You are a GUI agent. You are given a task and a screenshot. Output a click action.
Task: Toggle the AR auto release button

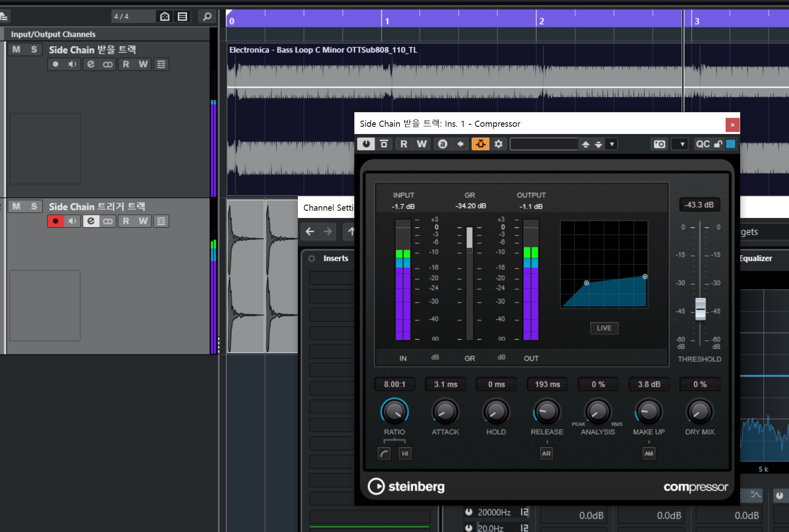(546, 454)
